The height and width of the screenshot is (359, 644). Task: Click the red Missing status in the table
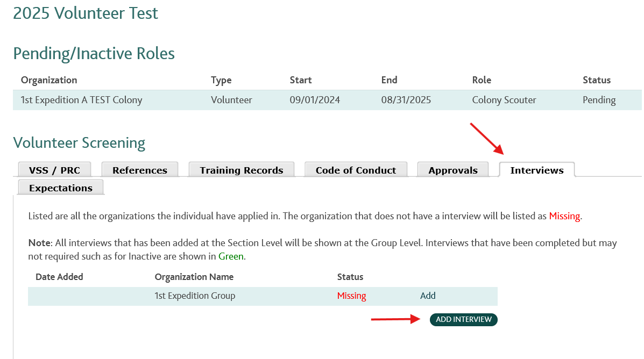point(351,296)
